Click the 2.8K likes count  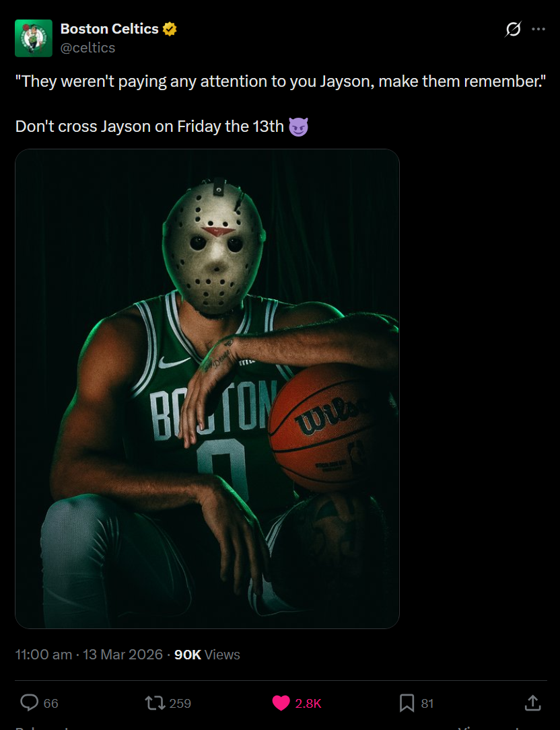[308, 703]
